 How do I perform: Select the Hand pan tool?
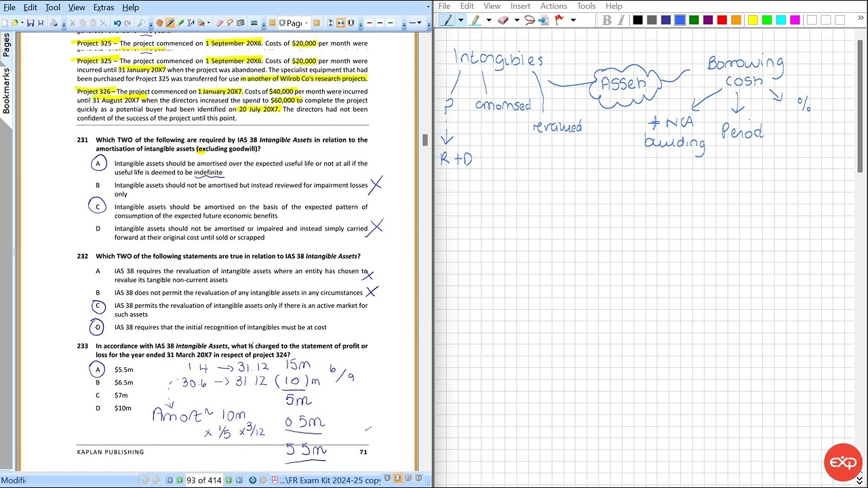[x=159, y=23]
